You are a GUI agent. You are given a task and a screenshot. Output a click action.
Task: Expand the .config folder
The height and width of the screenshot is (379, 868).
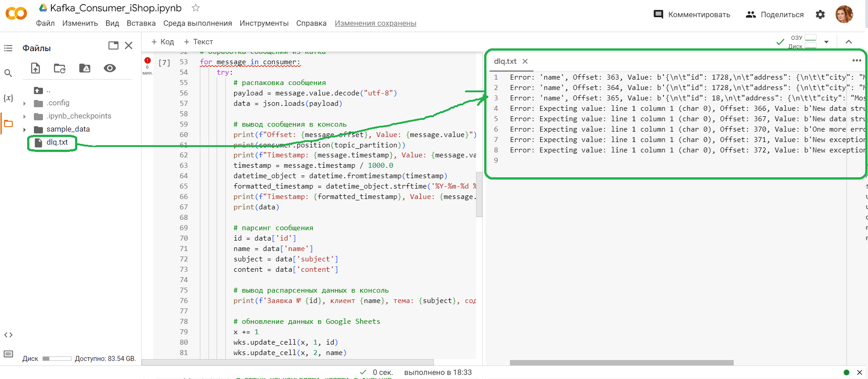coord(25,104)
